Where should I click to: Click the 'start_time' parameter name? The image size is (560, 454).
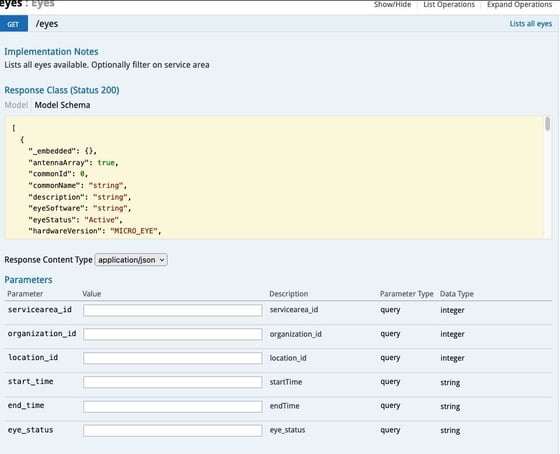click(x=31, y=381)
